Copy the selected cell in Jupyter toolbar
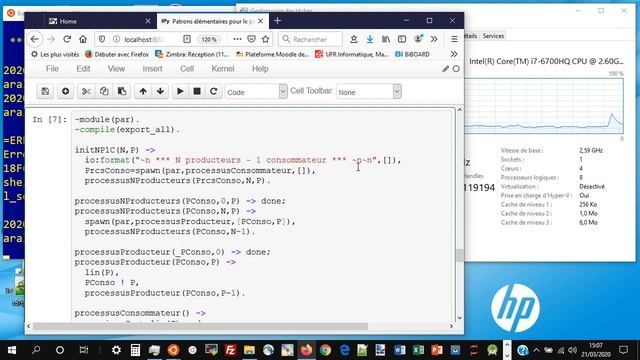The image size is (640, 360). coord(104,91)
